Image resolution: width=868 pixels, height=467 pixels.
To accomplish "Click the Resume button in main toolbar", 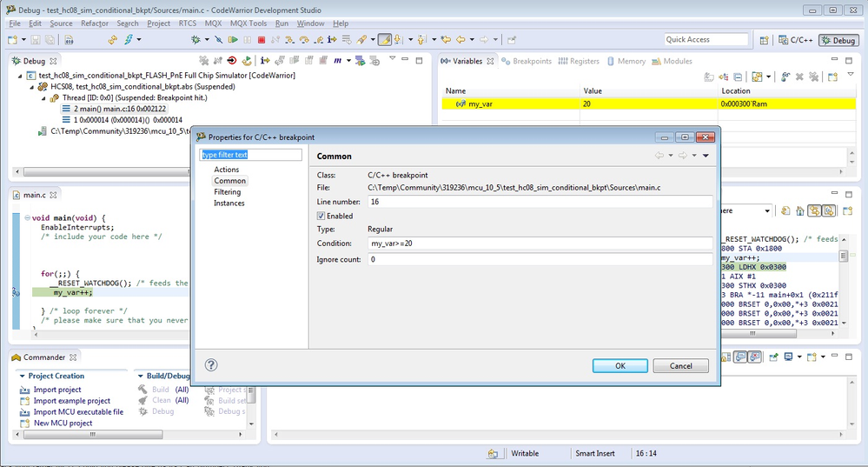I will [233, 40].
